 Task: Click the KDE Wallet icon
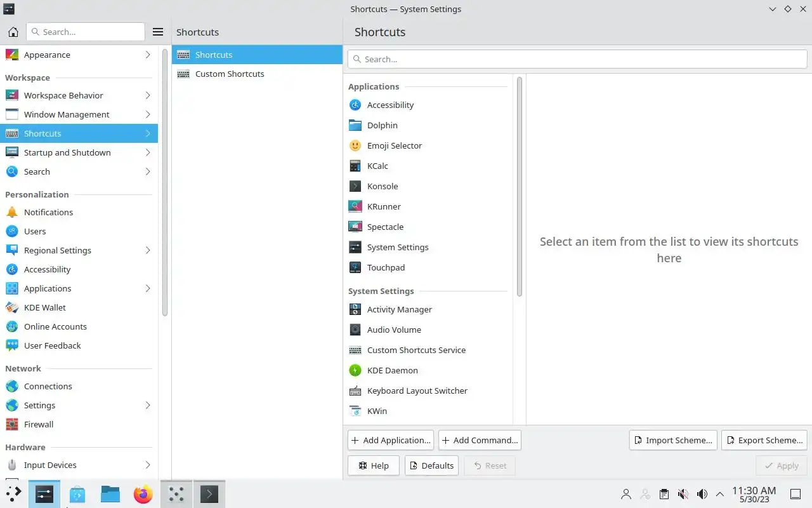tap(11, 307)
